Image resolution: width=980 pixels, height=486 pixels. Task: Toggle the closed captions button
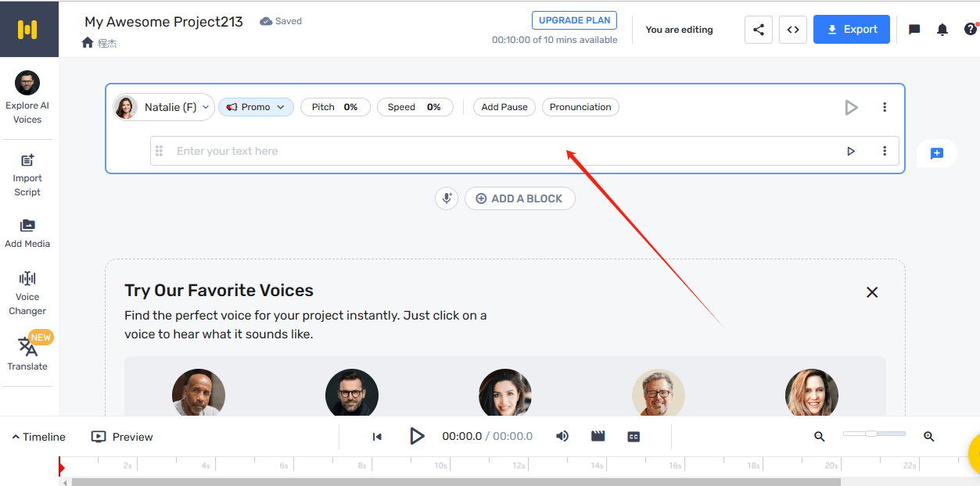coord(634,437)
